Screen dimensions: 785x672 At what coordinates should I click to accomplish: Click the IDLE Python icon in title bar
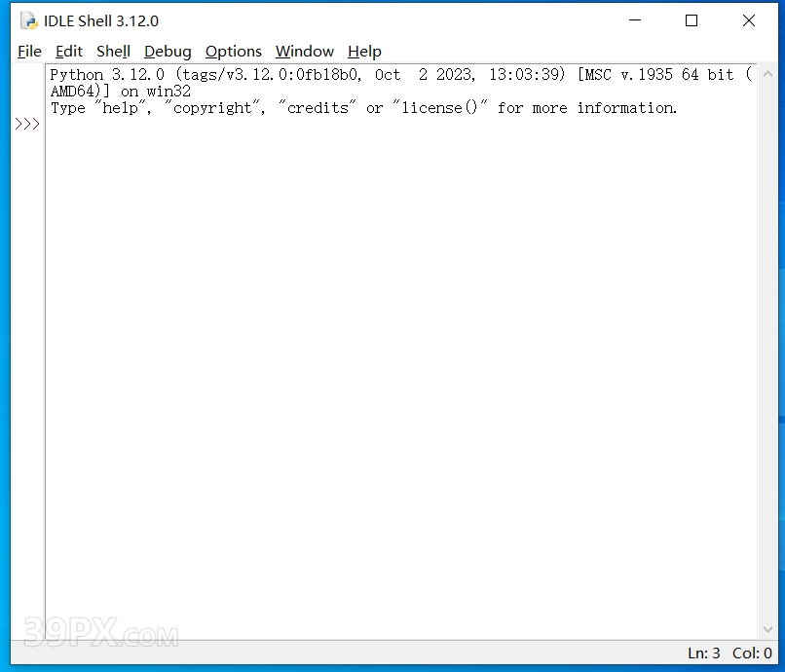[x=29, y=21]
